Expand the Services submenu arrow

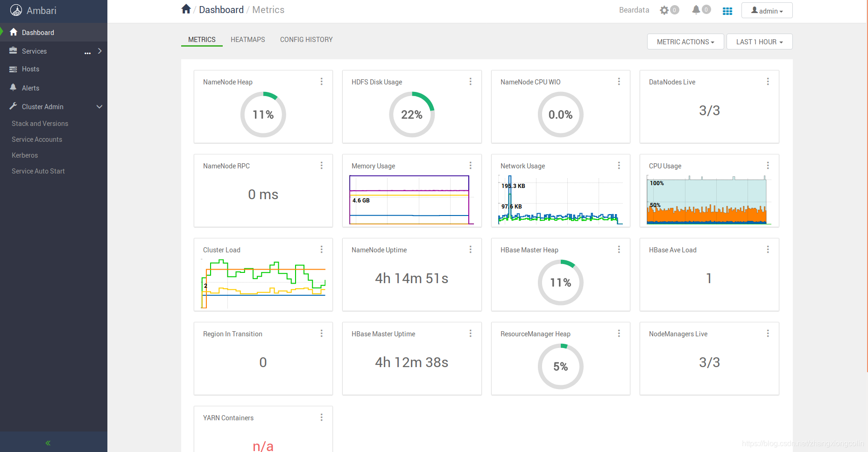pyautogui.click(x=99, y=51)
